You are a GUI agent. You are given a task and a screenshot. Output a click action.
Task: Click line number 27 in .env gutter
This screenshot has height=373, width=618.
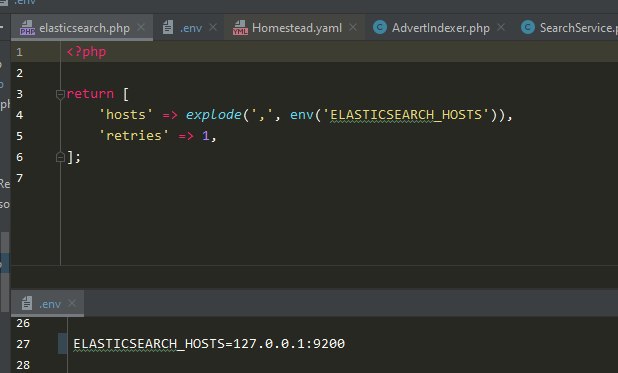pyautogui.click(x=23, y=344)
